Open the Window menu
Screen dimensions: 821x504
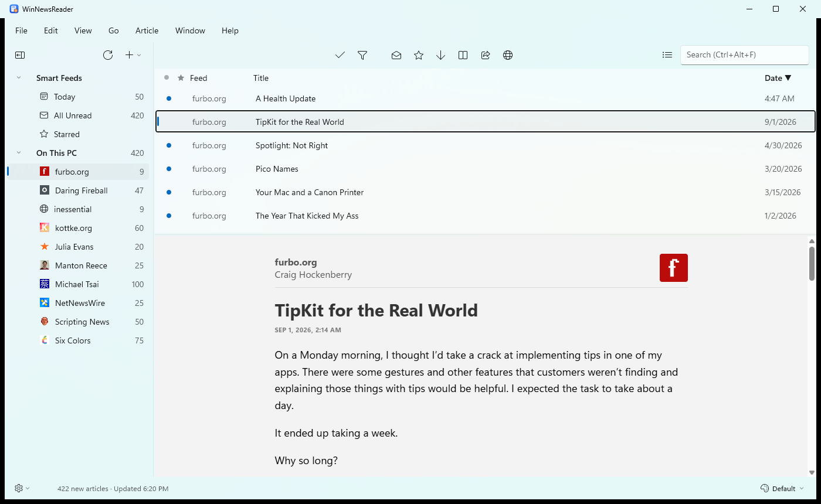click(190, 30)
